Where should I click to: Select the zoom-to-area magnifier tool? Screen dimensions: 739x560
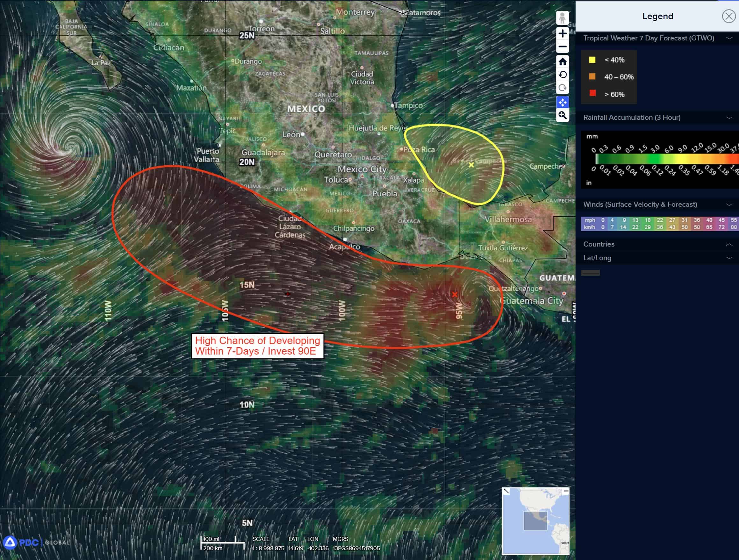click(562, 115)
